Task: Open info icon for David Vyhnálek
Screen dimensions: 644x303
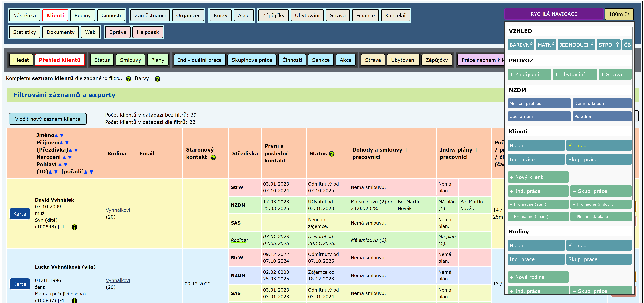Action: (74, 227)
